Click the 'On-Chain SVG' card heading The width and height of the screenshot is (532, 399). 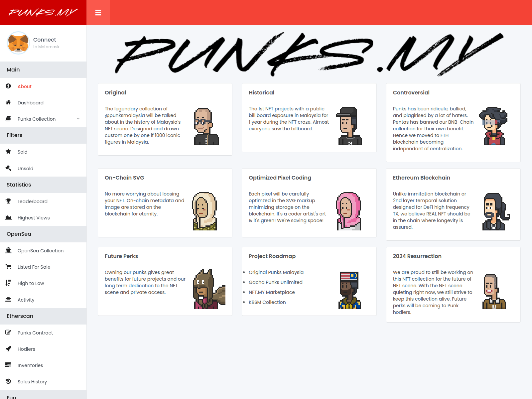[x=124, y=178]
